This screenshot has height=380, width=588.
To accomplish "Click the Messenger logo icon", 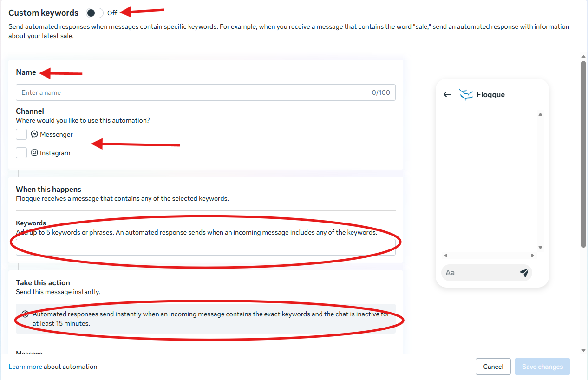I will (34, 134).
